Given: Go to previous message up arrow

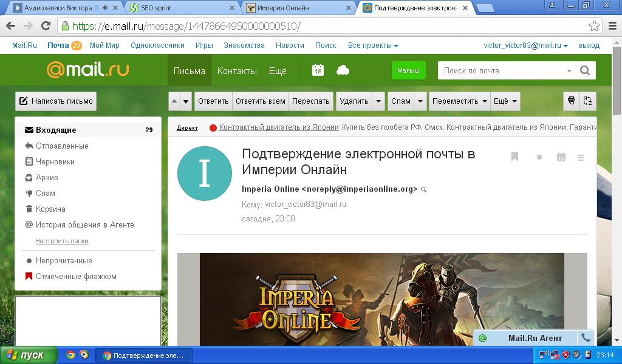Looking at the screenshot, I should (x=174, y=101).
